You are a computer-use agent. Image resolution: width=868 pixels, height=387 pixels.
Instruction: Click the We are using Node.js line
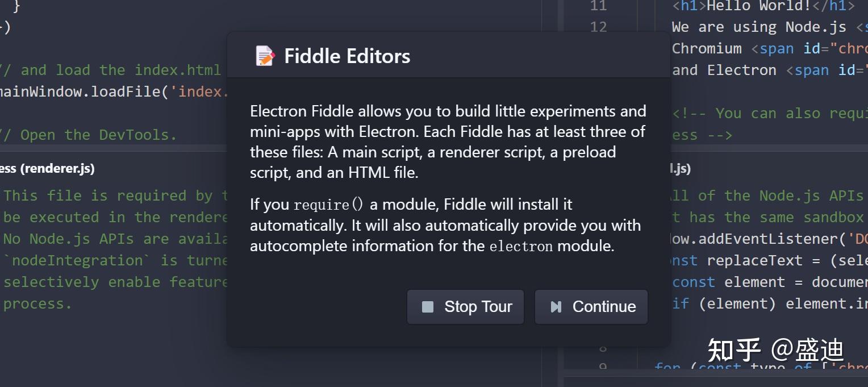pyautogui.click(x=756, y=27)
